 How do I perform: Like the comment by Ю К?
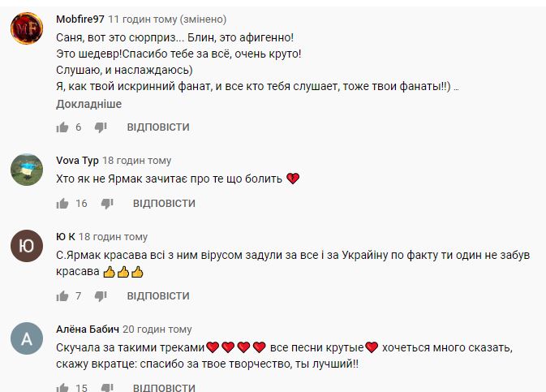click(62, 296)
